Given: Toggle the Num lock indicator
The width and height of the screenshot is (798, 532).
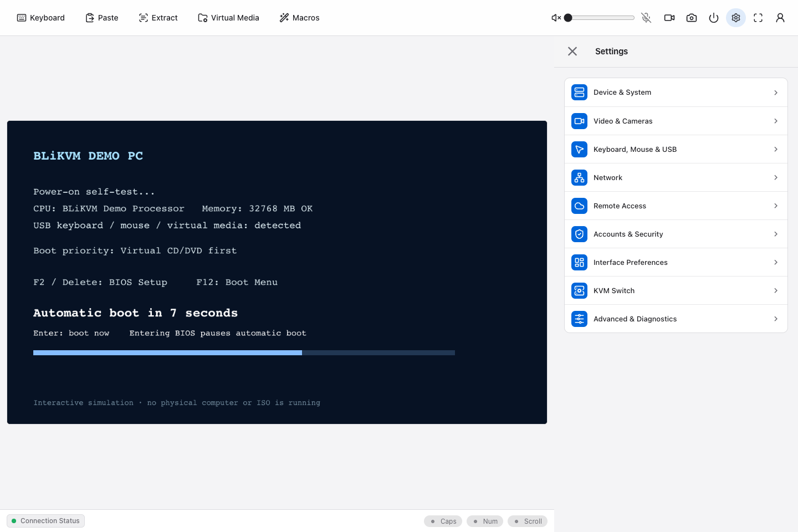Looking at the screenshot, I should pos(485,521).
